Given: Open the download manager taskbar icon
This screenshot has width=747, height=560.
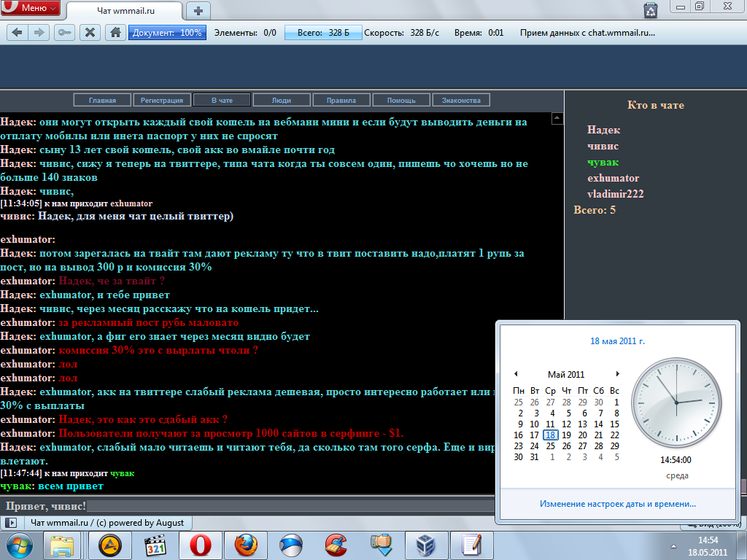Looking at the screenshot, I should point(381,545).
